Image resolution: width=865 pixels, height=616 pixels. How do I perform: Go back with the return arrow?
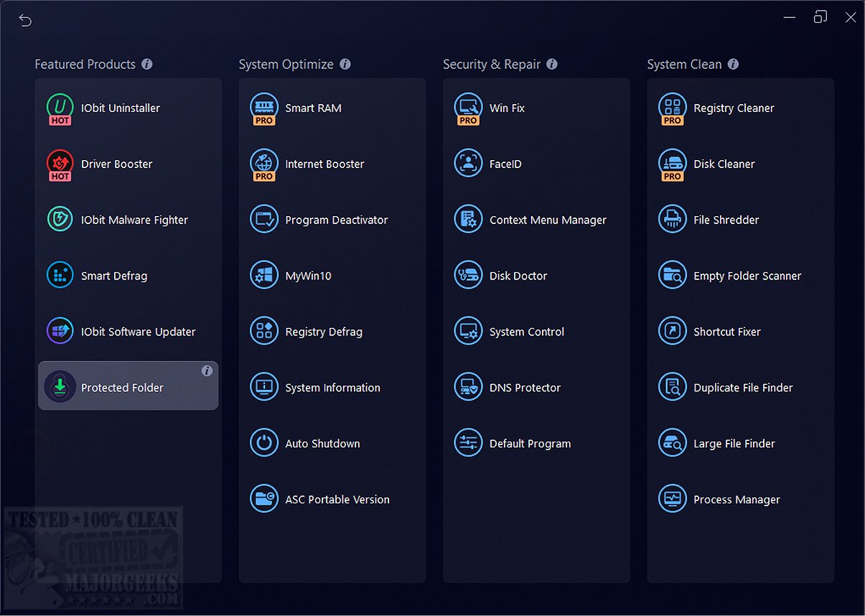tap(25, 20)
